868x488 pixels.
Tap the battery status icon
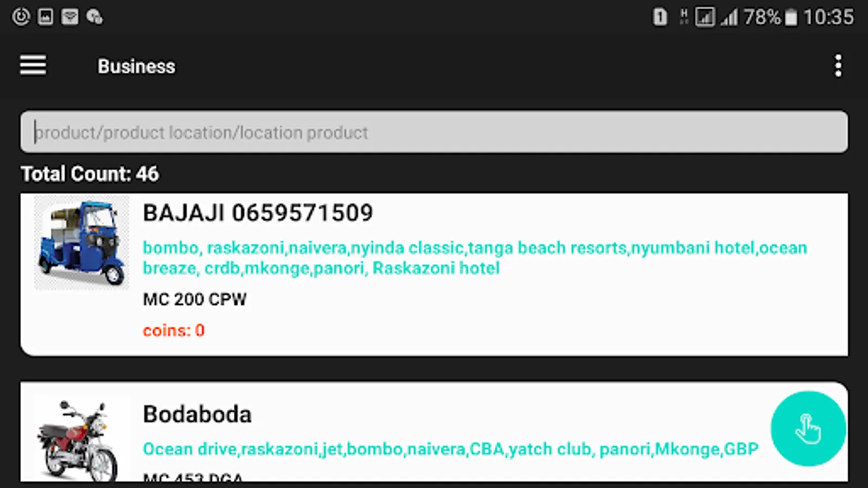[x=792, y=17]
